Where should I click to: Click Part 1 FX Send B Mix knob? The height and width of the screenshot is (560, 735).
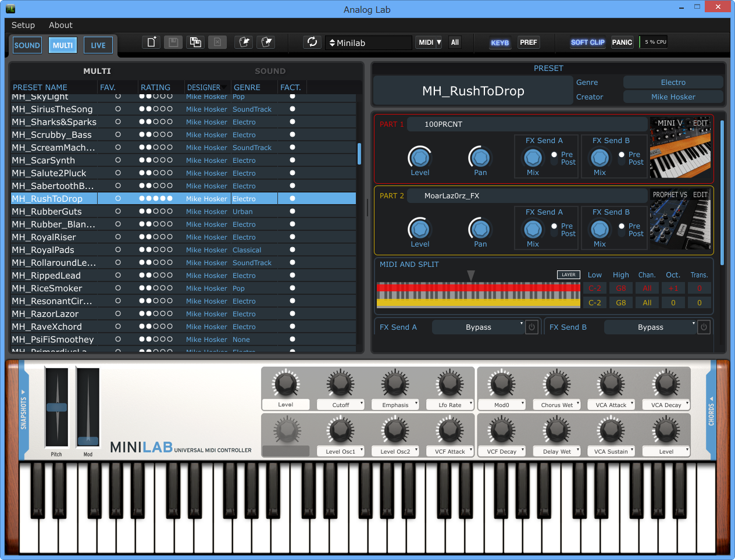[x=600, y=157]
